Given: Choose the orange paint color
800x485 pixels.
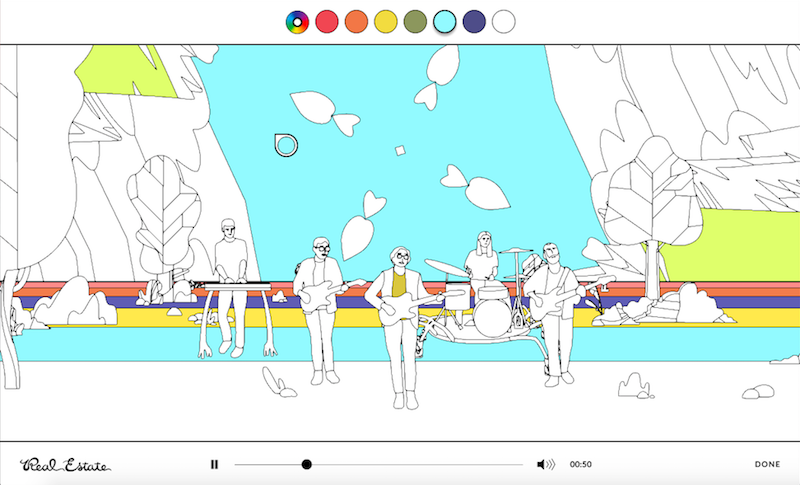Looking at the screenshot, I should (356, 21).
